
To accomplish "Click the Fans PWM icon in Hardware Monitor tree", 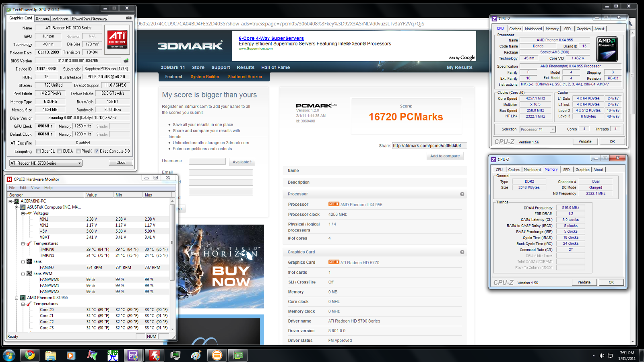I will click(29, 273).
